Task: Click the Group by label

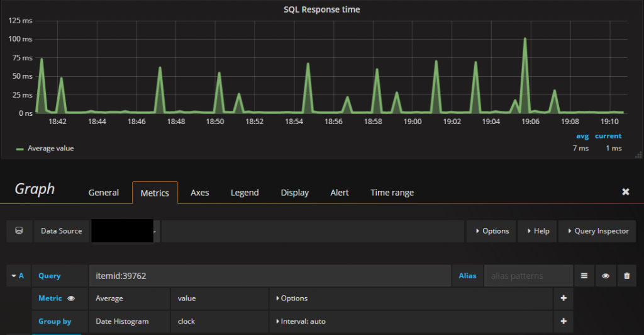Action: click(x=55, y=321)
